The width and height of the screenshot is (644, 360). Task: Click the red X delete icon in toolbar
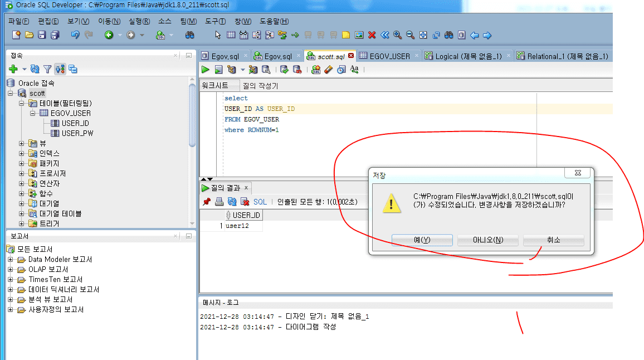tap(372, 35)
